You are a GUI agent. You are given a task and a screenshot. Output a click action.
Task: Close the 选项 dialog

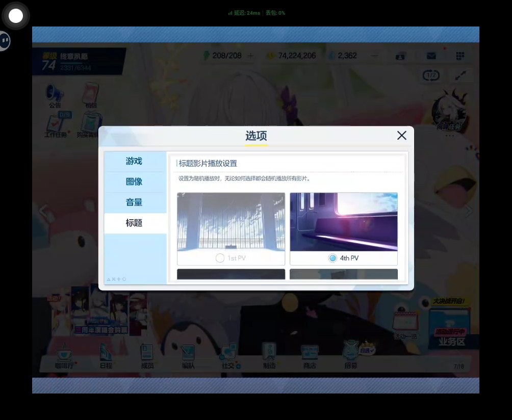pos(402,136)
